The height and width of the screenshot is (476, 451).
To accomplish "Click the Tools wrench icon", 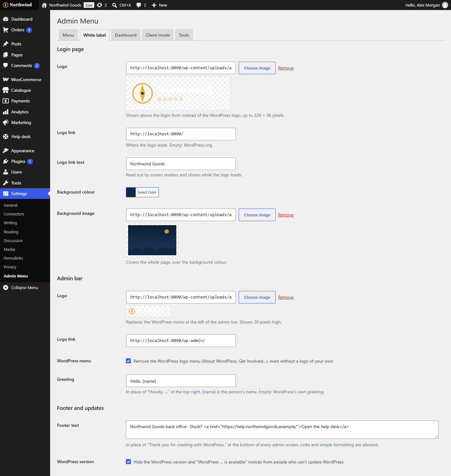I will [6, 183].
